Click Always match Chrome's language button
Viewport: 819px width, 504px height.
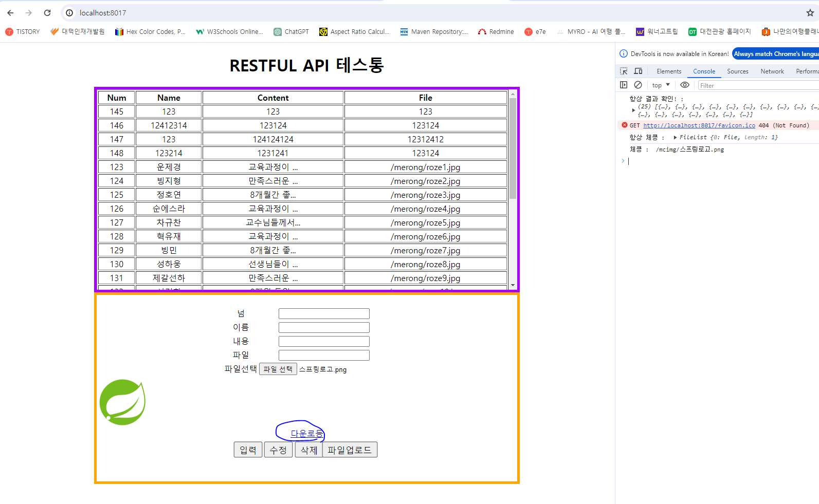coord(776,53)
